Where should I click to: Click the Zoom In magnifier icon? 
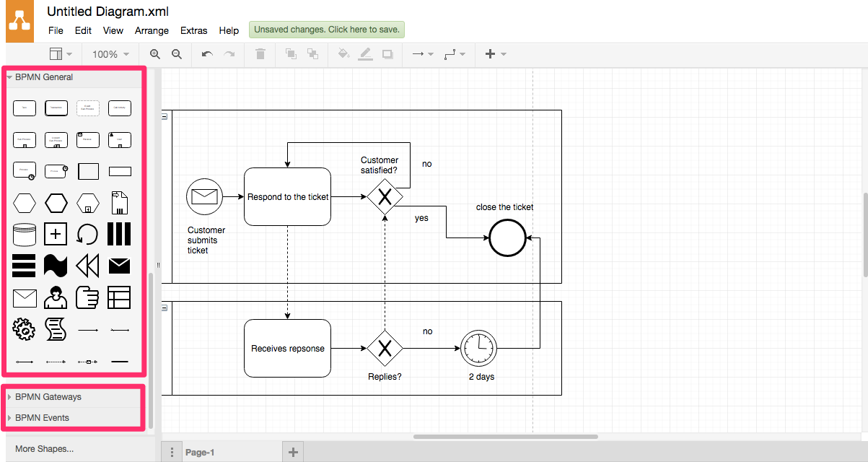154,54
